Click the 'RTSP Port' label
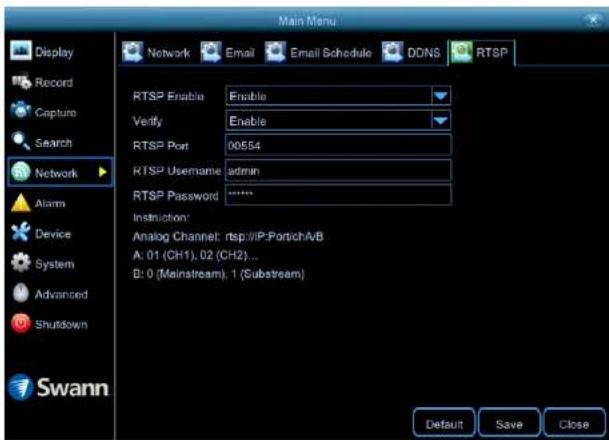This screenshot has width=609, height=440. click(x=160, y=146)
